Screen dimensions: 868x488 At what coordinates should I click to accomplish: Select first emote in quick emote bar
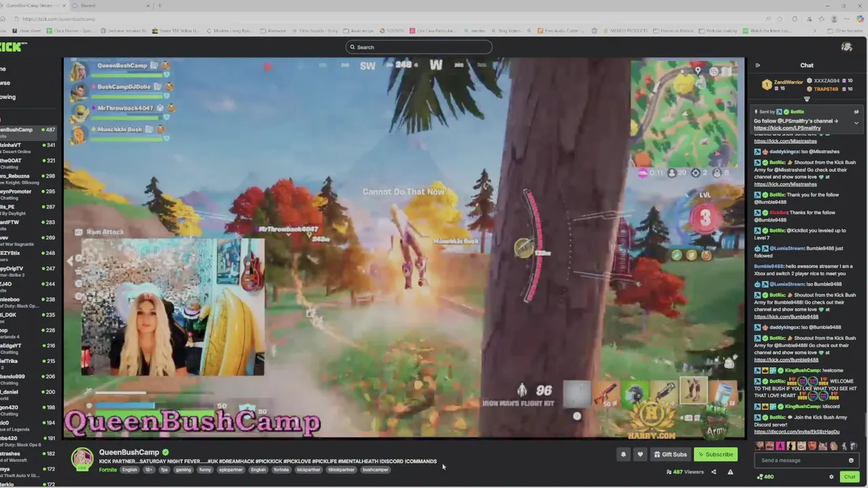[x=759, y=446]
